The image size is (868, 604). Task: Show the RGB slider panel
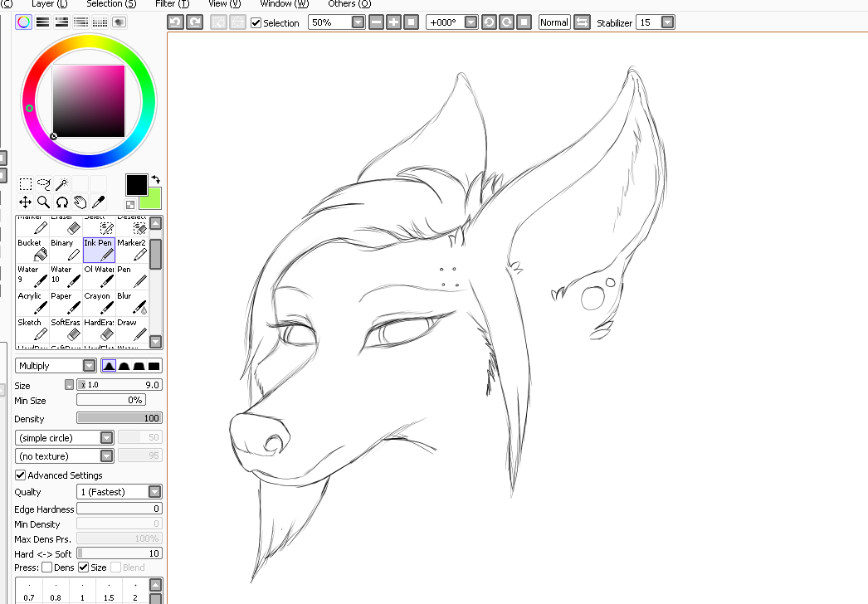coord(42,22)
